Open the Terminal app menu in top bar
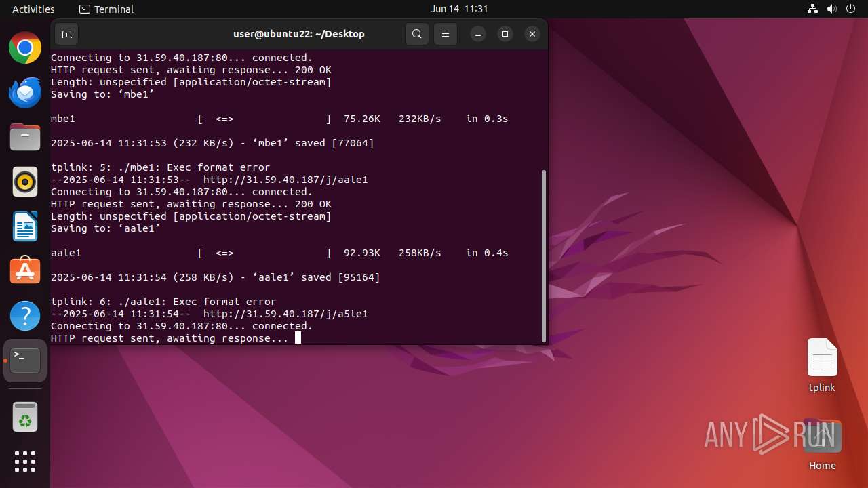The width and height of the screenshot is (868, 488). tap(106, 9)
